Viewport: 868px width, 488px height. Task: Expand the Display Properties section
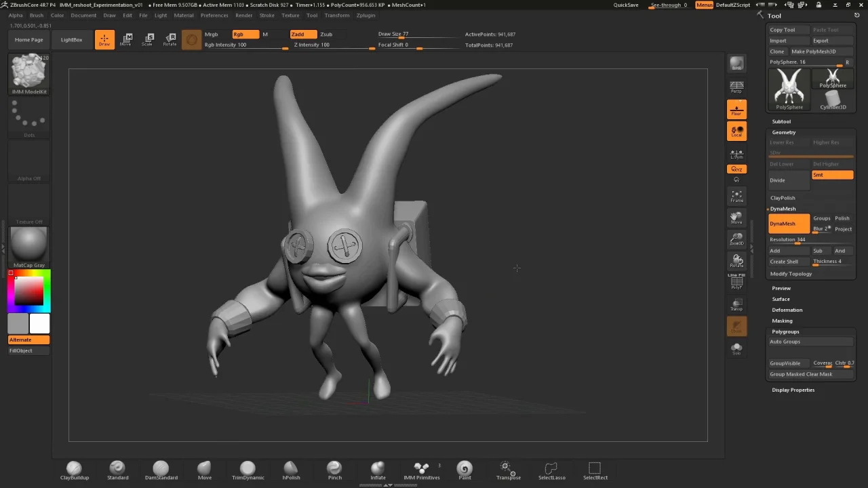pyautogui.click(x=793, y=390)
